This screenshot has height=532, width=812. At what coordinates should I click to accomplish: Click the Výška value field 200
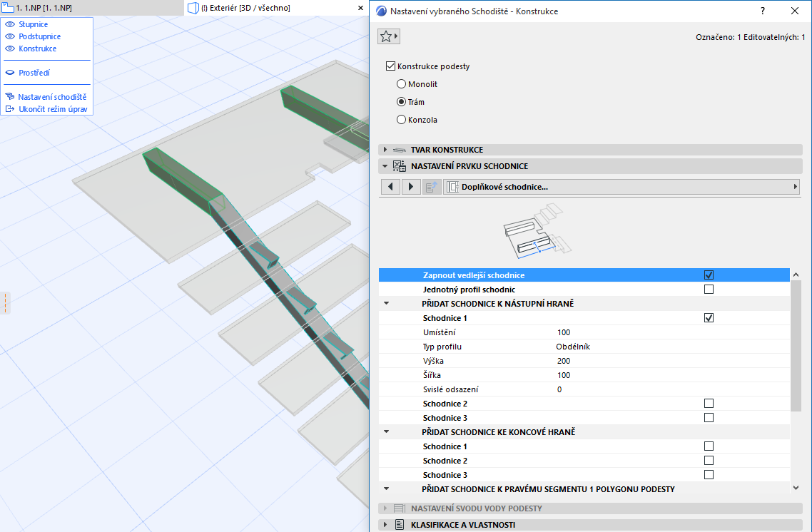[x=564, y=361]
